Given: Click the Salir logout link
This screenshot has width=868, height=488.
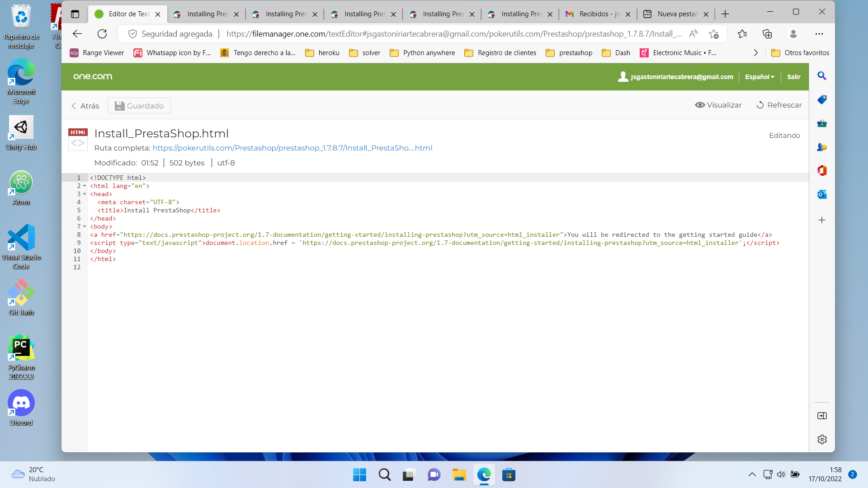Looking at the screenshot, I should pyautogui.click(x=793, y=77).
